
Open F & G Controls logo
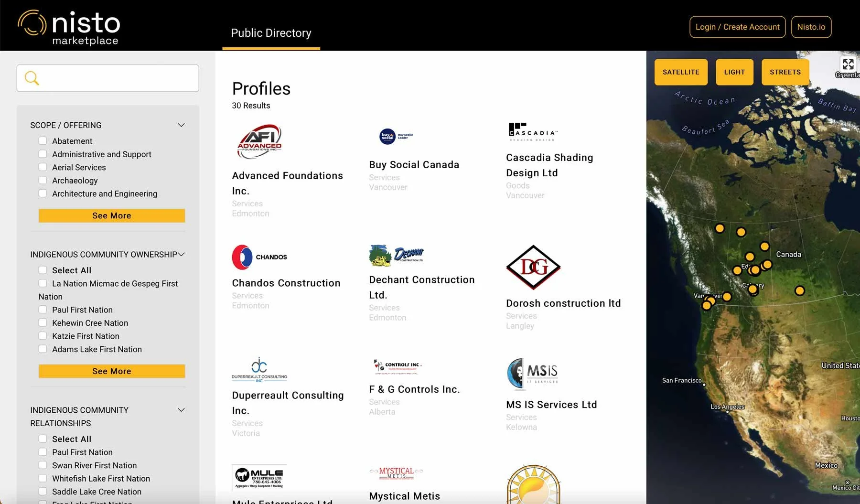[x=398, y=367]
